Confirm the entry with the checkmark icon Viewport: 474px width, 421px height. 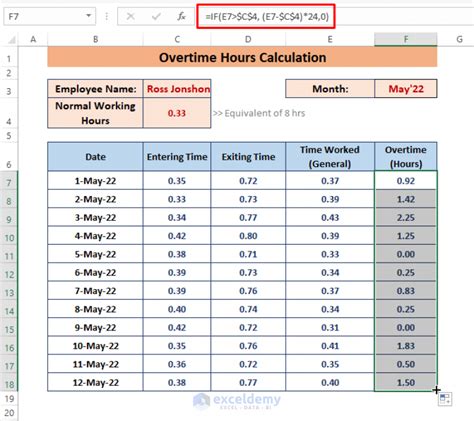click(x=156, y=16)
